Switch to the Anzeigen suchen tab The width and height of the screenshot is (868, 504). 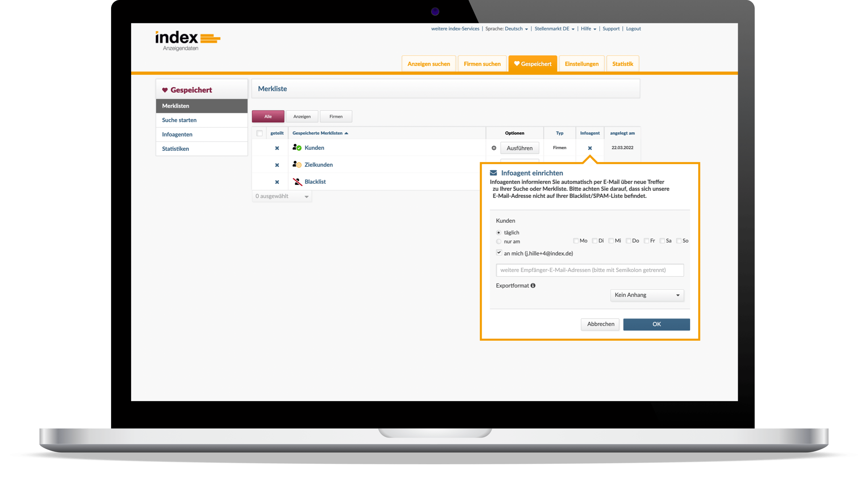click(428, 64)
